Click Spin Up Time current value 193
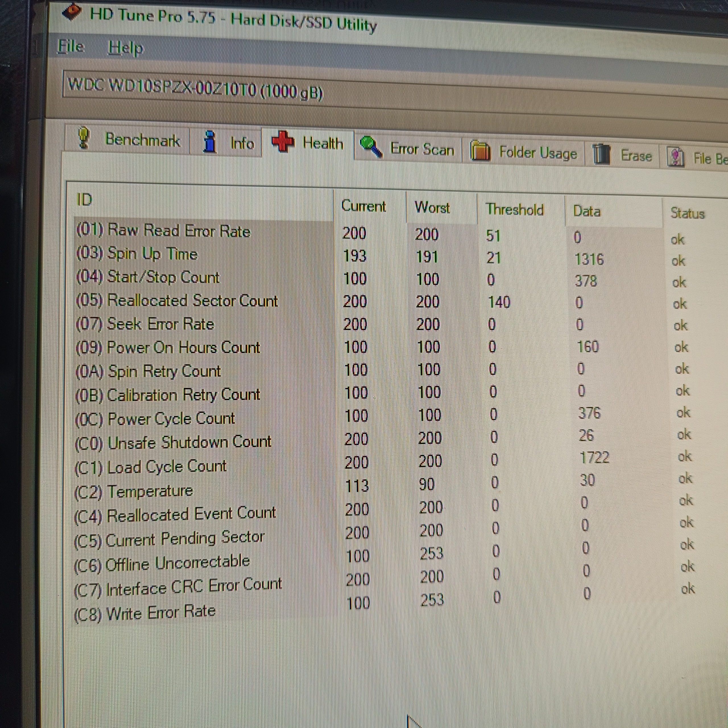 (355, 256)
